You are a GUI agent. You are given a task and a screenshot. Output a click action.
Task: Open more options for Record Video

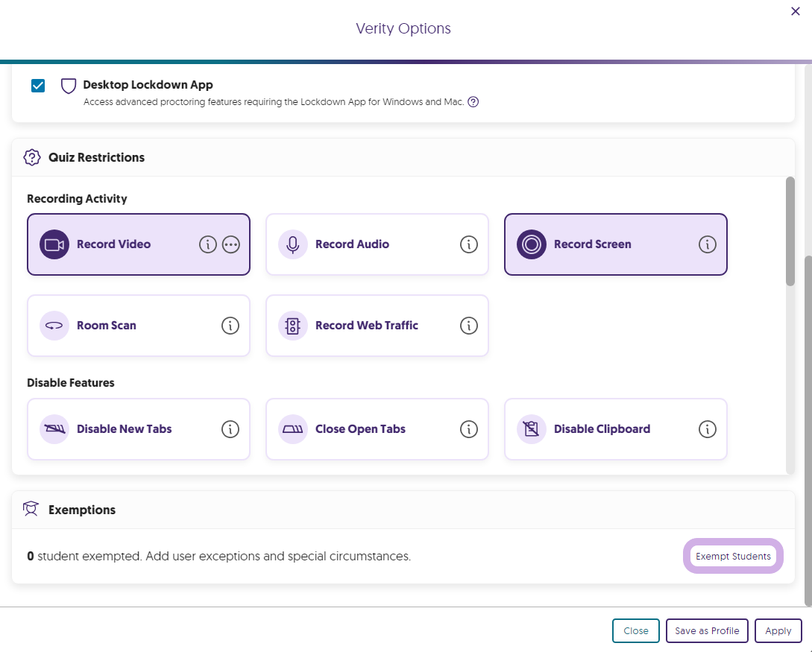(x=231, y=244)
